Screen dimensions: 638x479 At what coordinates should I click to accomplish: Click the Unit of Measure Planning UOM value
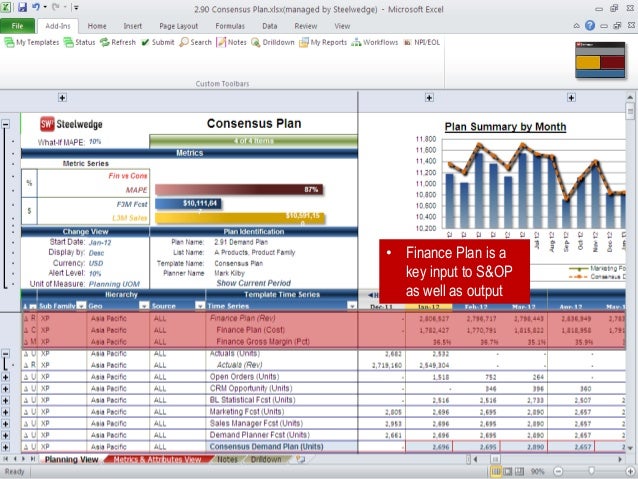(114, 284)
